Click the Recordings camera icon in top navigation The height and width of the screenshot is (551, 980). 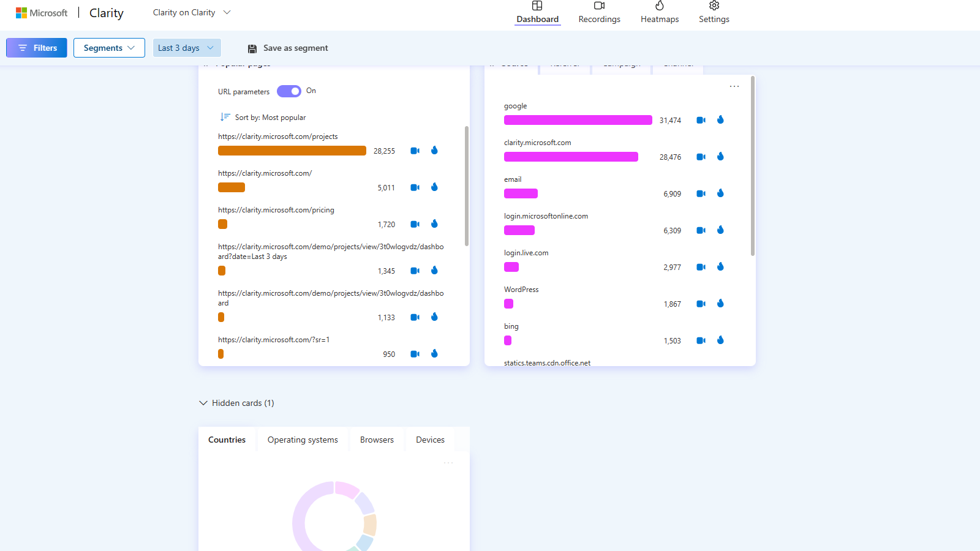point(599,7)
